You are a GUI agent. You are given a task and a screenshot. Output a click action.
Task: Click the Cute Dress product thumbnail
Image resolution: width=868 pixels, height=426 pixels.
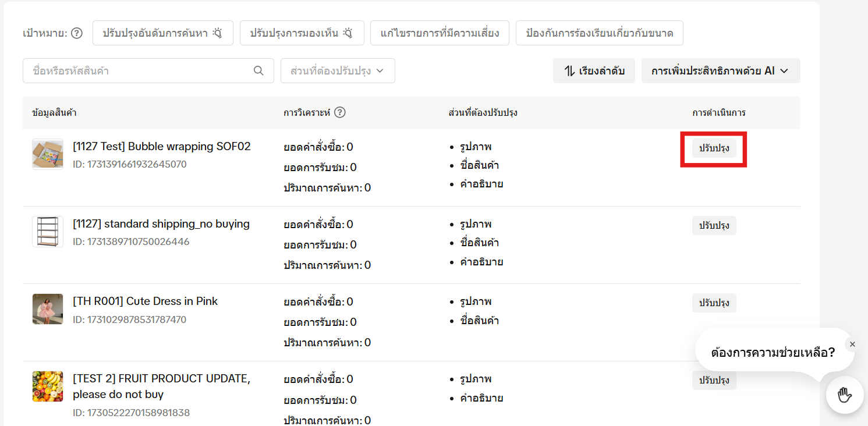point(48,309)
